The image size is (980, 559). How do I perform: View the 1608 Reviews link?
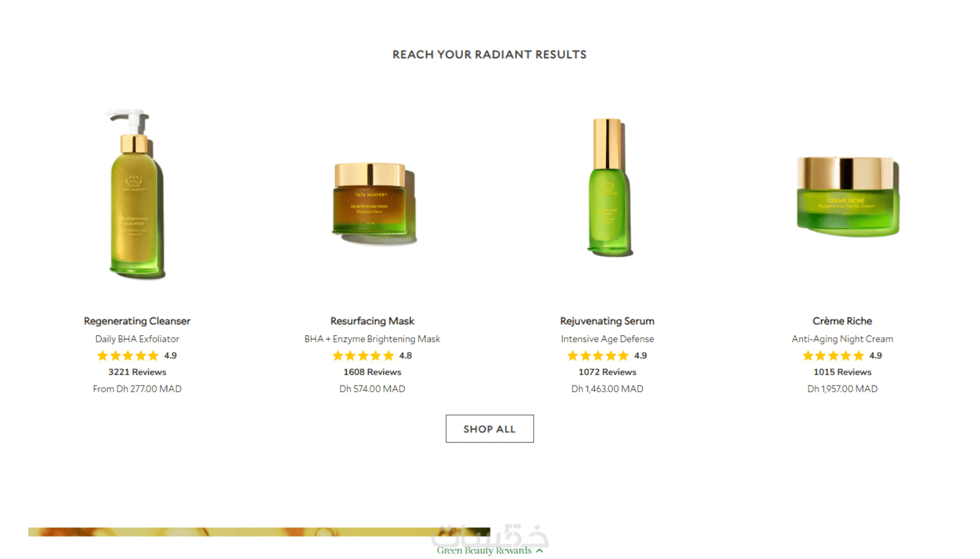[372, 372]
